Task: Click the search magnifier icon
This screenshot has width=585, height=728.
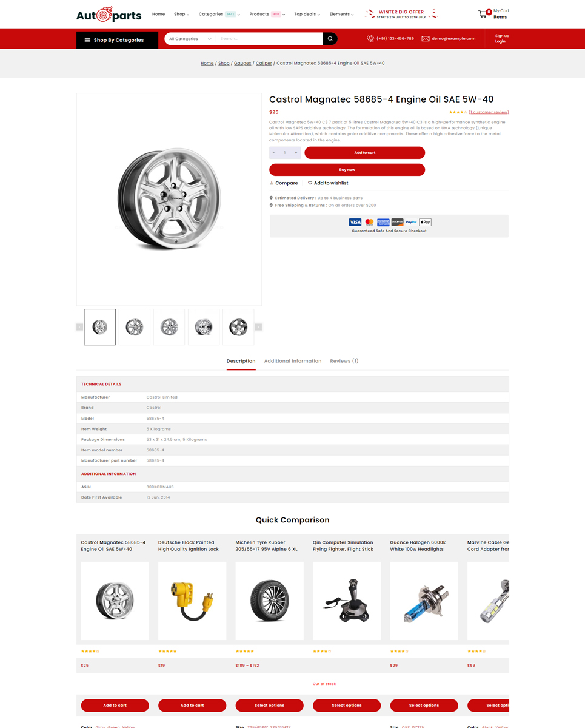Action: coord(330,39)
